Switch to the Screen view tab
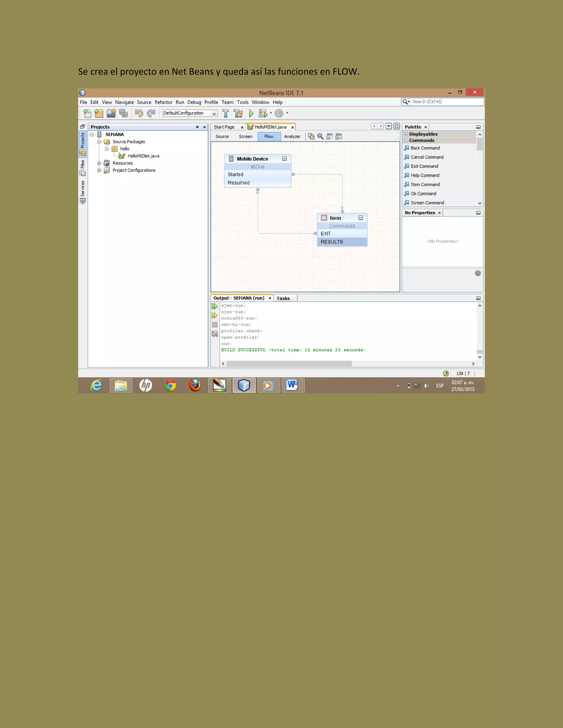This screenshot has width=563, height=728. click(245, 137)
